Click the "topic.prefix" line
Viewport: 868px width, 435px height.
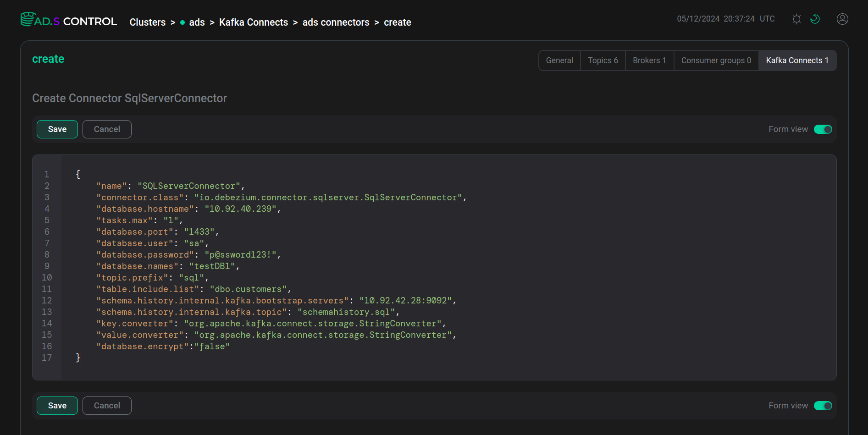(x=152, y=278)
